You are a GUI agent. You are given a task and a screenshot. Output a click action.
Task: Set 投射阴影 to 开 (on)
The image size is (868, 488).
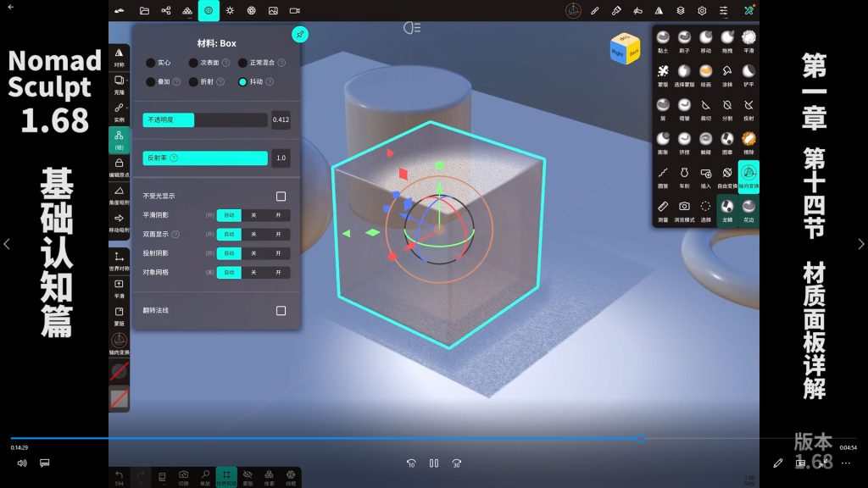tap(278, 253)
